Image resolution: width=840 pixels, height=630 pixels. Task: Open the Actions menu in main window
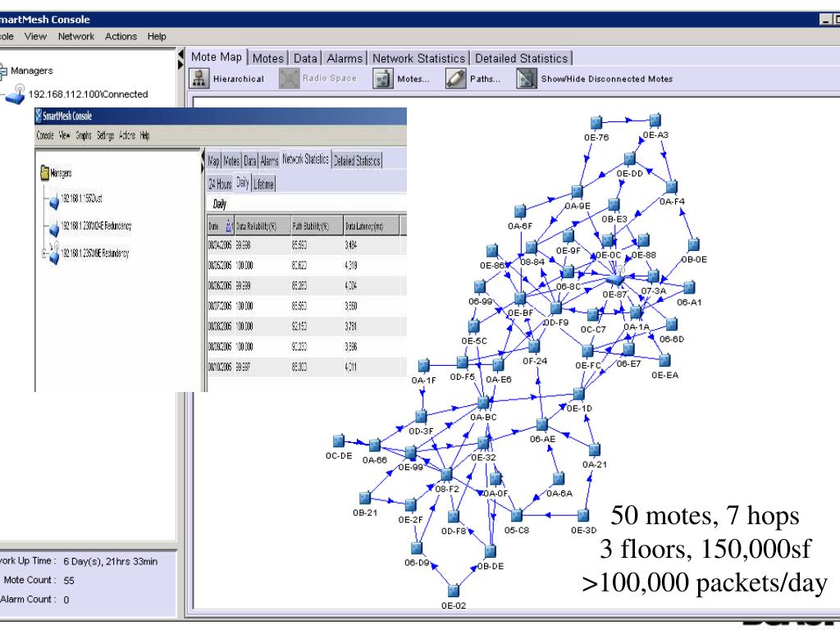coord(121,36)
